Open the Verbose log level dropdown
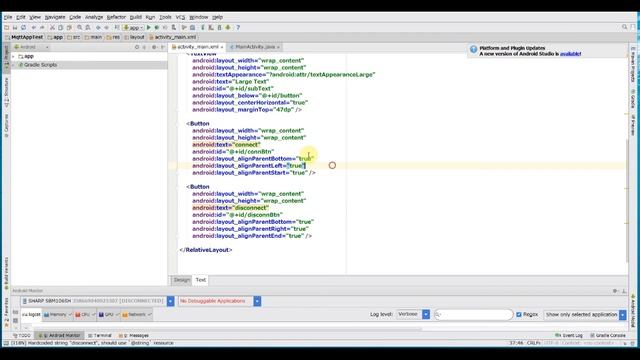The height and width of the screenshot is (360, 640). pyautogui.click(x=426, y=314)
